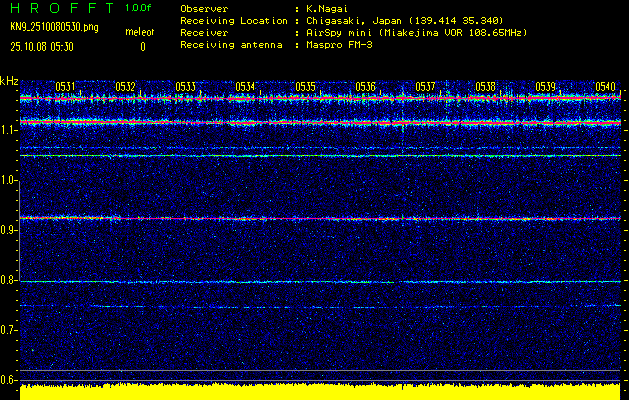Click the 1.00f version label
This screenshot has width=629, height=400.
click(x=139, y=8)
